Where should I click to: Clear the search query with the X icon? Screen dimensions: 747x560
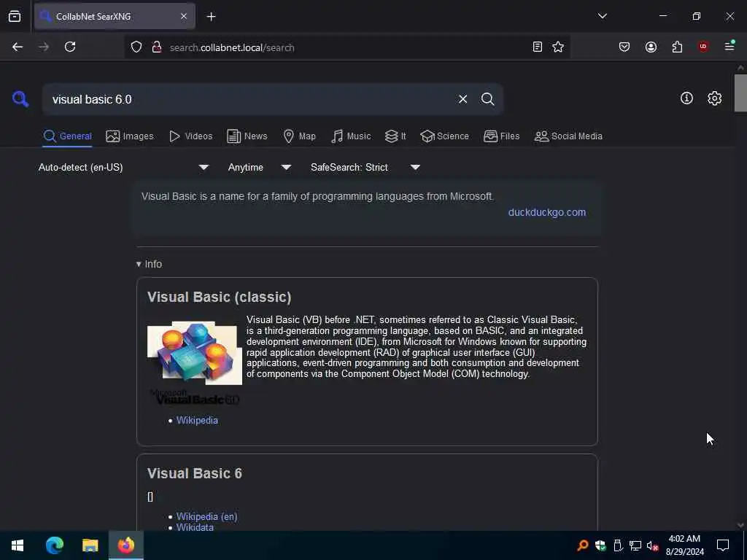(x=462, y=99)
